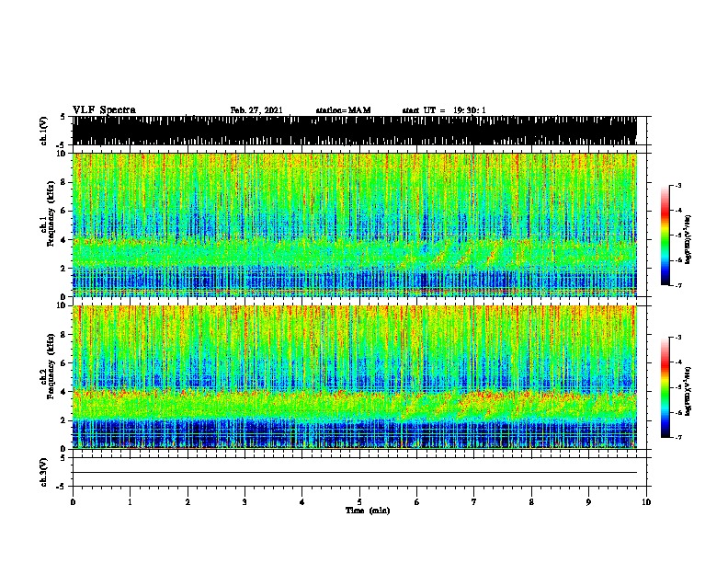Click the ch.1 voltage waveform panel
Viewport: 728px width, 563px height.
pos(355,131)
